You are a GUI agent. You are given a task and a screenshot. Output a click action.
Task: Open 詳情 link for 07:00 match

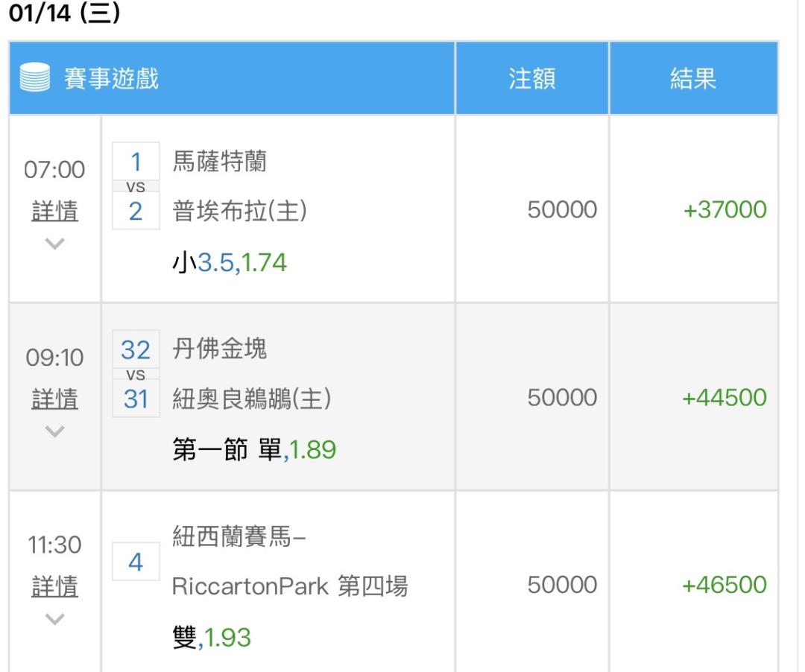[x=54, y=212]
